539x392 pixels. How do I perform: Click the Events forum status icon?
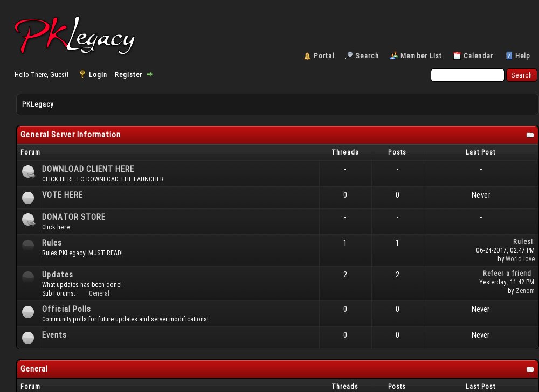click(x=28, y=338)
